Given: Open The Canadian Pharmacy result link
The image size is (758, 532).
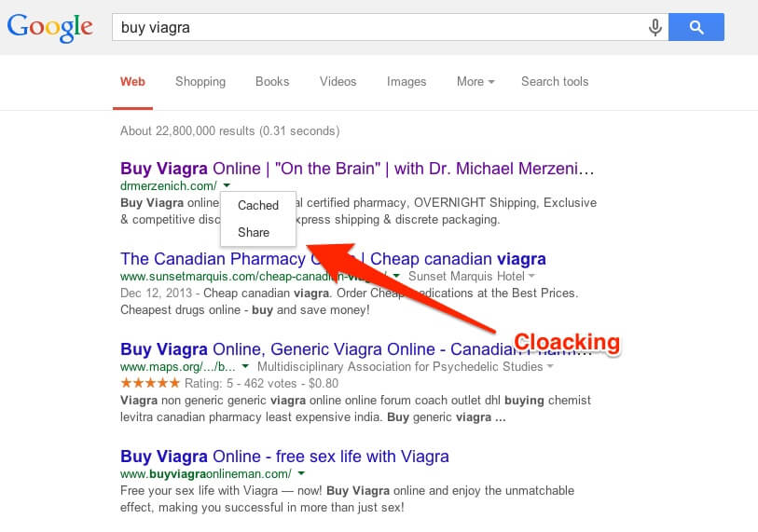Looking at the screenshot, I should (333, 259).
